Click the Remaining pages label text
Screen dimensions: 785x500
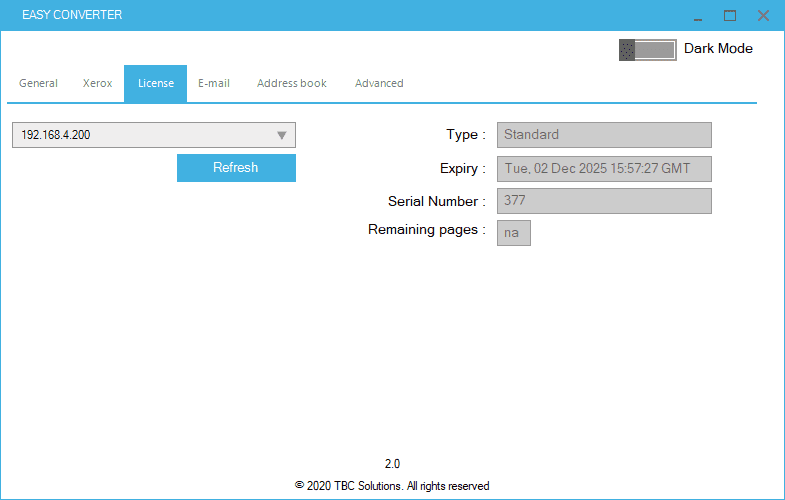pyautogui.click(x=426, y=230)
